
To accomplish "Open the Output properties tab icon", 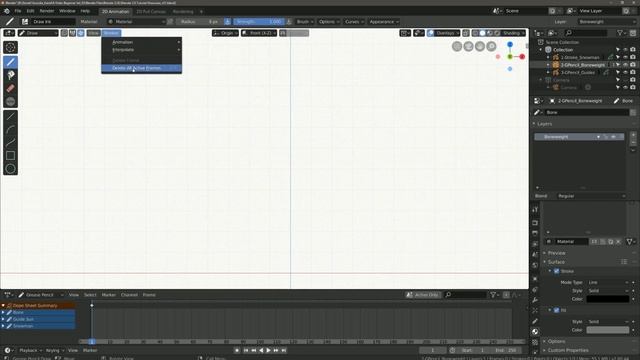I will (535, 233).
